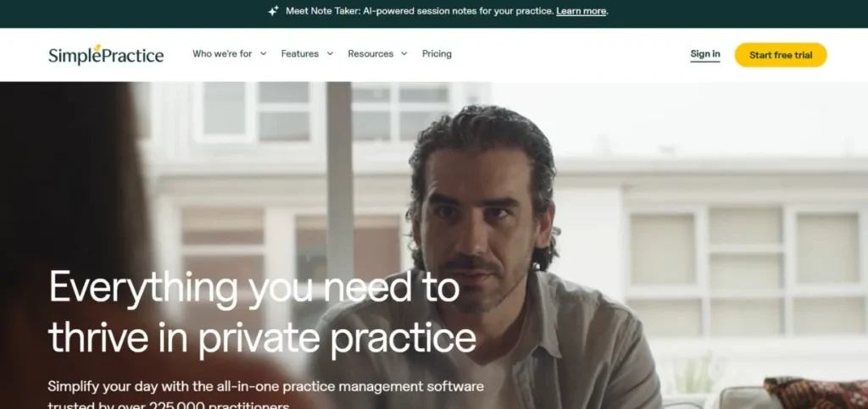The image size is (868, 409).
Task: Click the Simplify your day description text
Action: (265, 395)
